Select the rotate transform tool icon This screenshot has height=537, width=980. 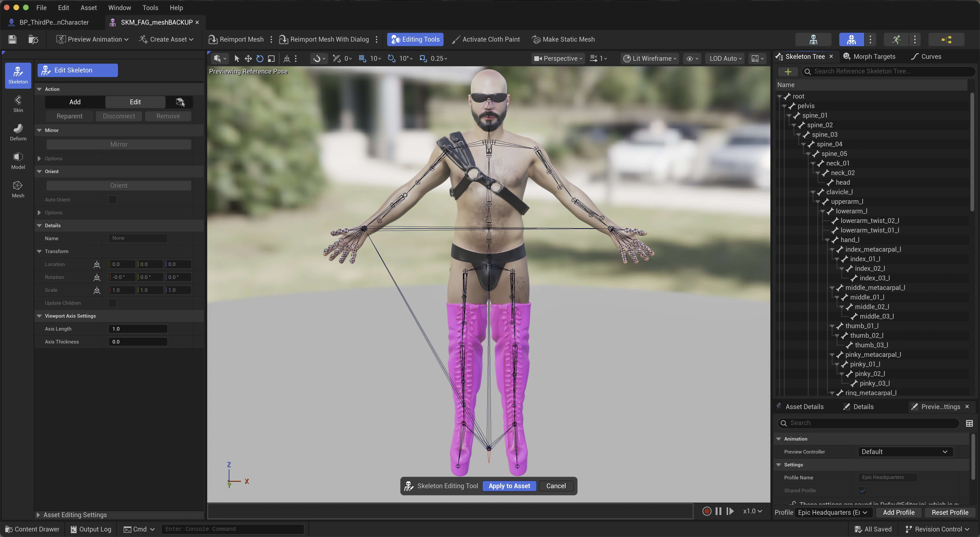pos(259,59)
